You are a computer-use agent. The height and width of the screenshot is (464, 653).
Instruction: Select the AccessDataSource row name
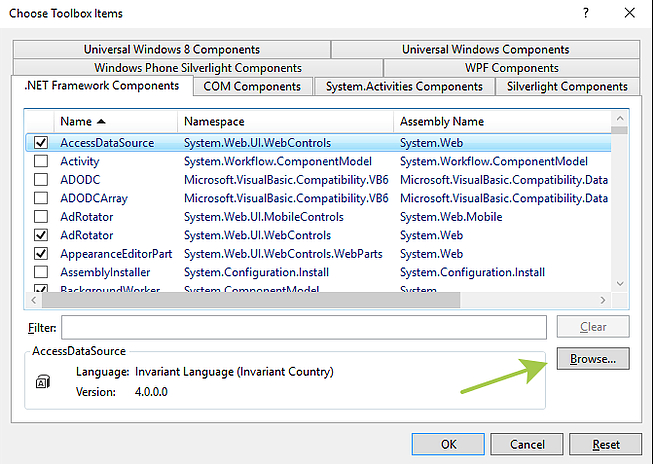coord(107,143)
